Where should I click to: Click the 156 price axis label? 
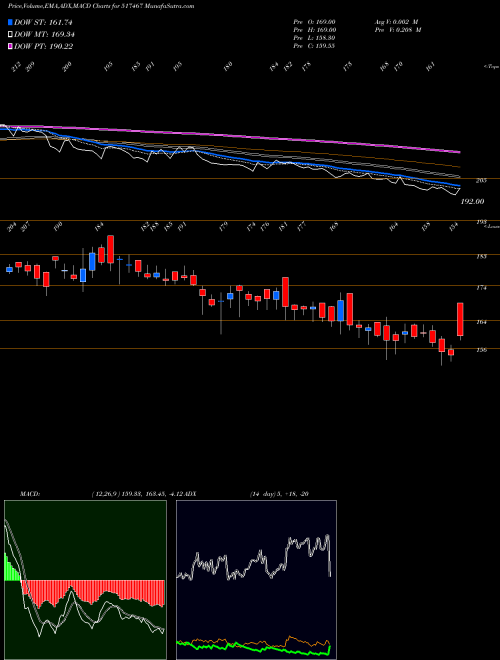tap(481, 350)
